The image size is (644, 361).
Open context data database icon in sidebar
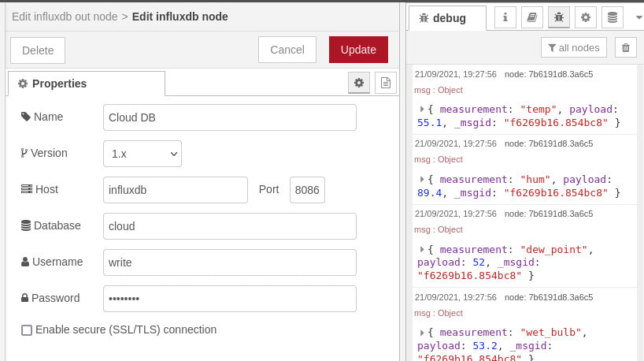[613, 17]
